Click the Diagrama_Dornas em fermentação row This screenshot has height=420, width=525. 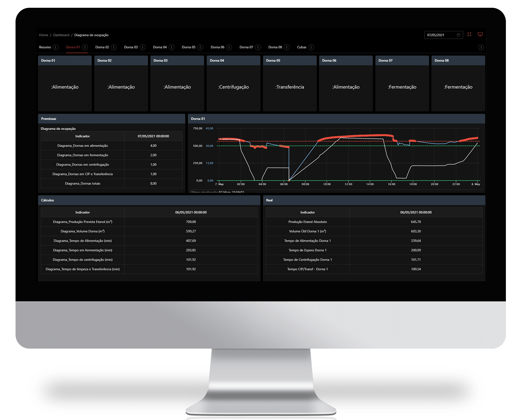pyautogui.click(x=111, y=155)
